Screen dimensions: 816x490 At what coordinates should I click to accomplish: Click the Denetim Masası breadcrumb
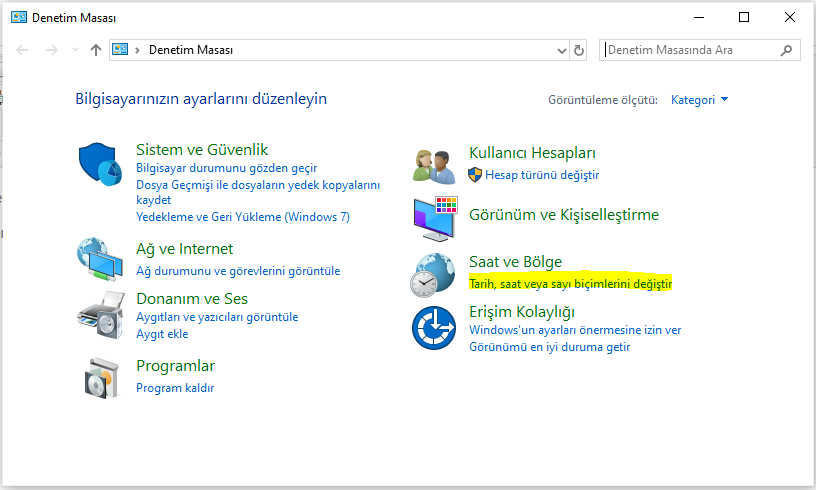[190, 50]
